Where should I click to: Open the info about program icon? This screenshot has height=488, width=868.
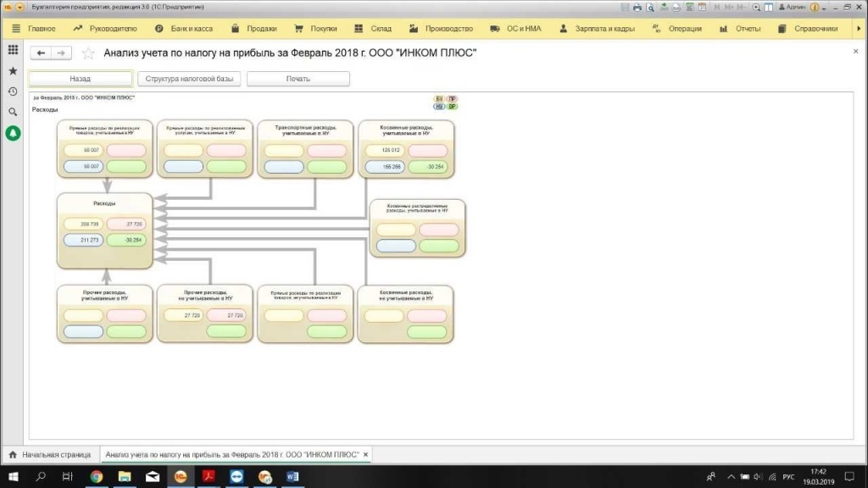click(x=815, y=7)
